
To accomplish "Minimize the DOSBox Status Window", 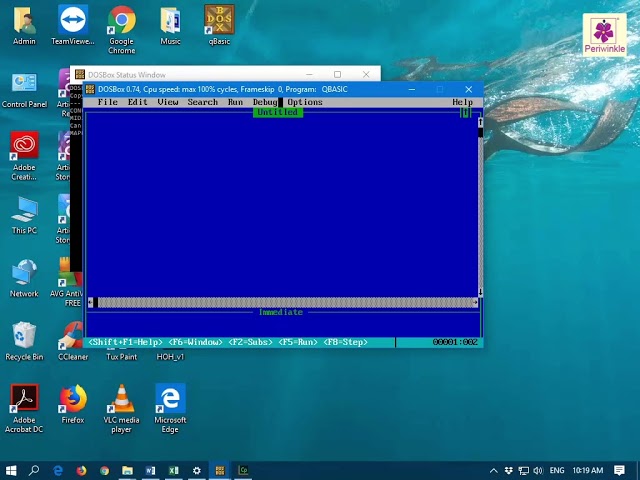I will 309,74.
